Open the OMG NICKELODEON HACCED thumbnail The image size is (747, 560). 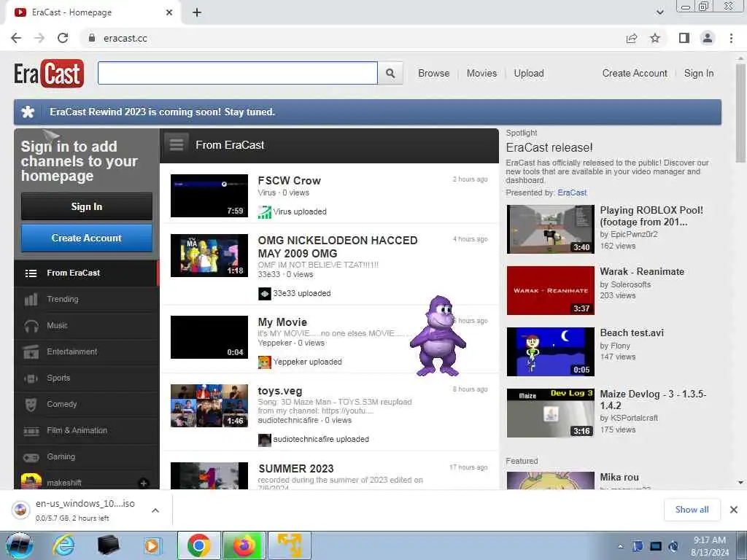[209, 255]
